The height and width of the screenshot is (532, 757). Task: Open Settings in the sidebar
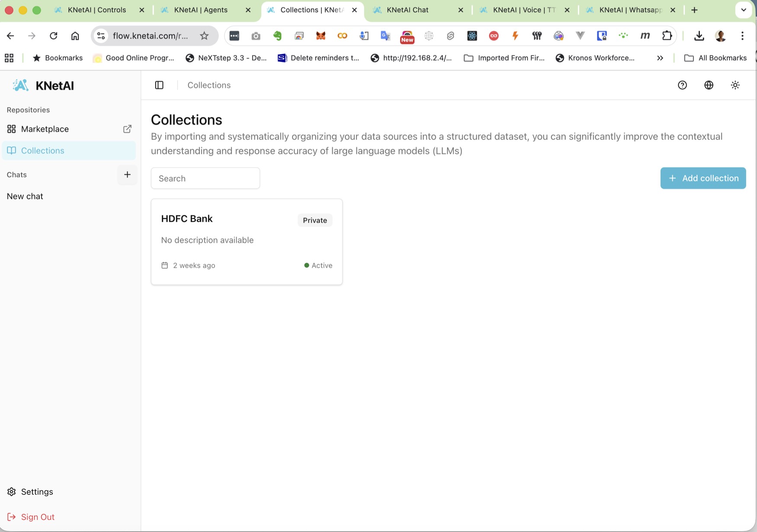point(37,492)
